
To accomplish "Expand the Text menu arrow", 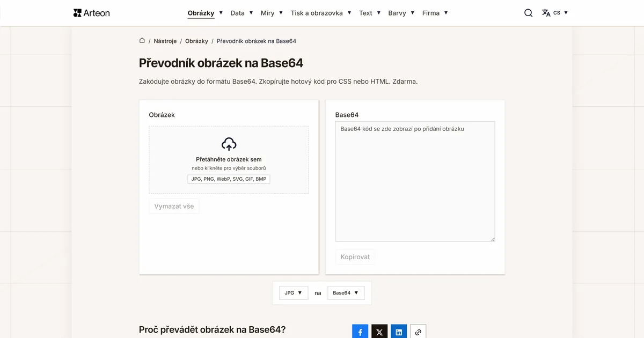I will coord(378,13).
